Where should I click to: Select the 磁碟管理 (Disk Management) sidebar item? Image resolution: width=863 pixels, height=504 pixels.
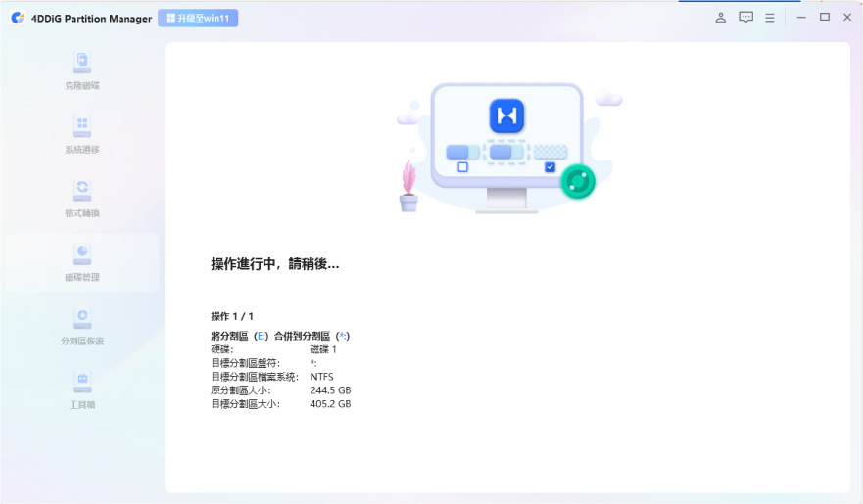point(82,262)
